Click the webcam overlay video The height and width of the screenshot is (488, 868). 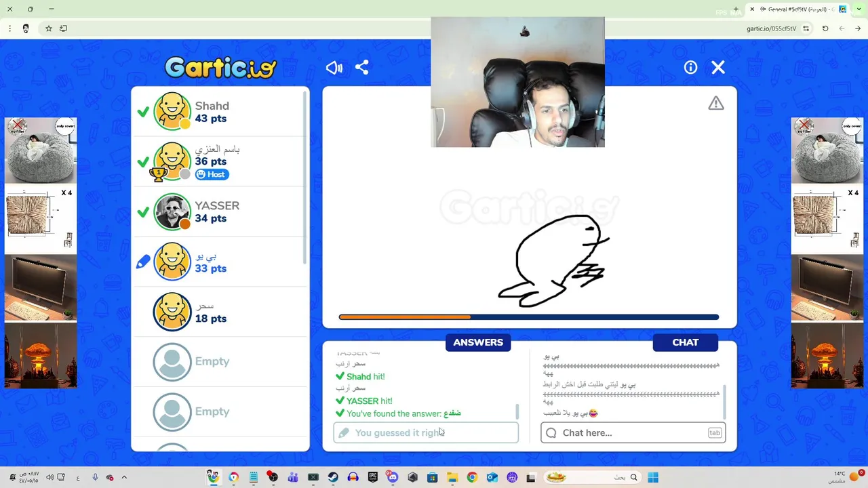click(x=517, y=82)
